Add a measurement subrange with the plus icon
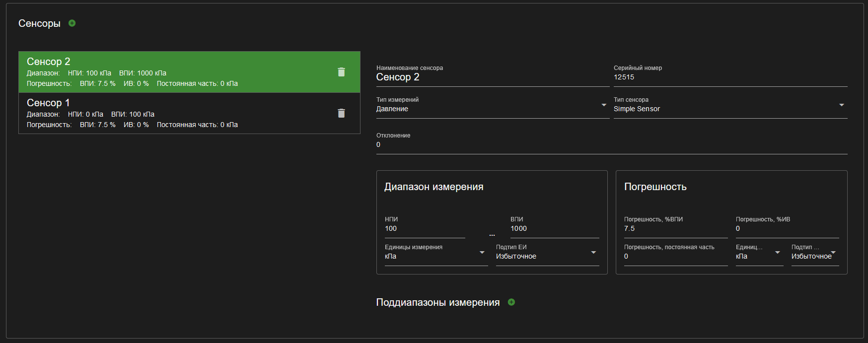Image resolution: width=868 pixels, height=343 pixels. [511, 302]
